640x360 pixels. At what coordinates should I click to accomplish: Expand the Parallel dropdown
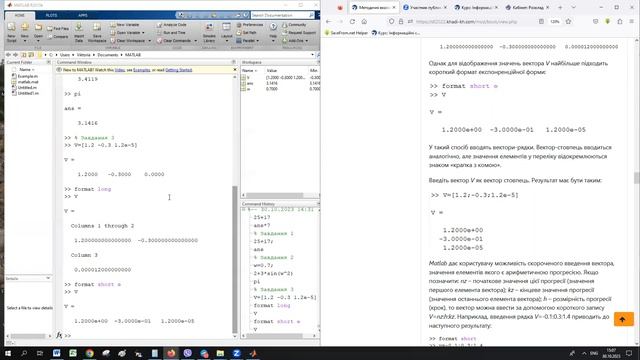tap(247, 41)
